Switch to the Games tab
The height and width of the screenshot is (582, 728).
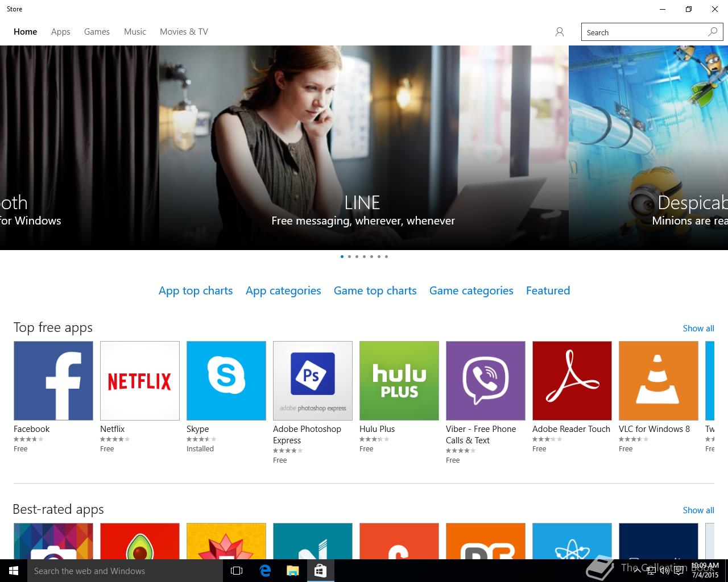pos(97,32)
